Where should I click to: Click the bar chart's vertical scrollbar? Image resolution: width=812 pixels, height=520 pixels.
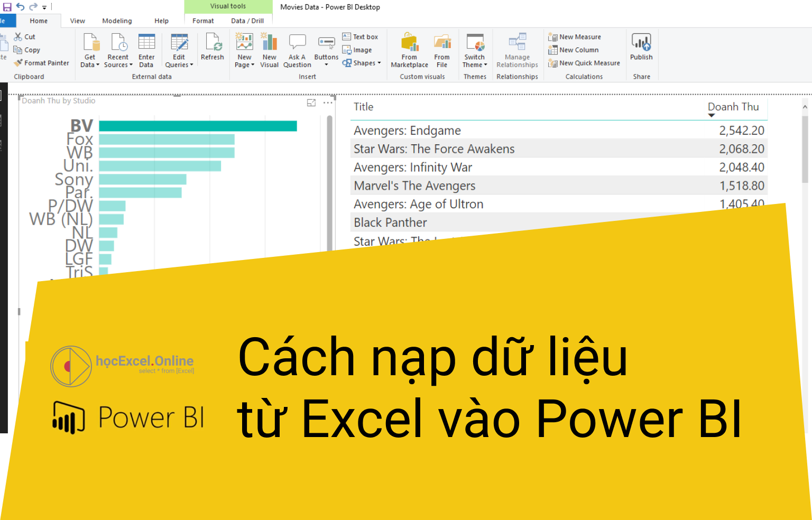click(x=330, y=182)
